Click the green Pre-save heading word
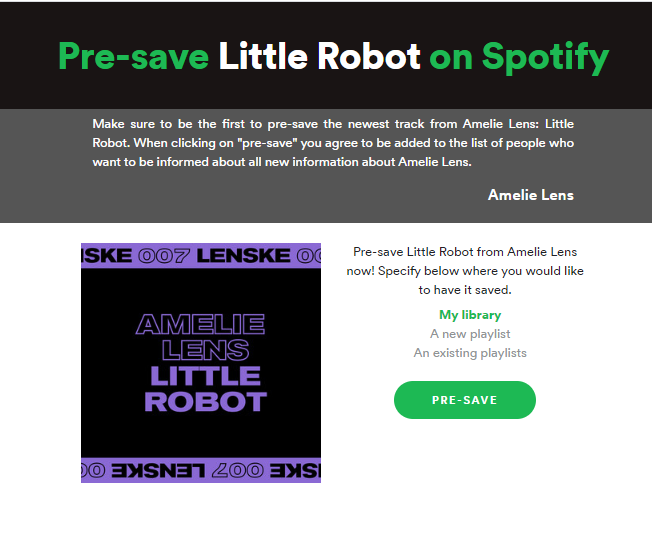 point(133,56)
